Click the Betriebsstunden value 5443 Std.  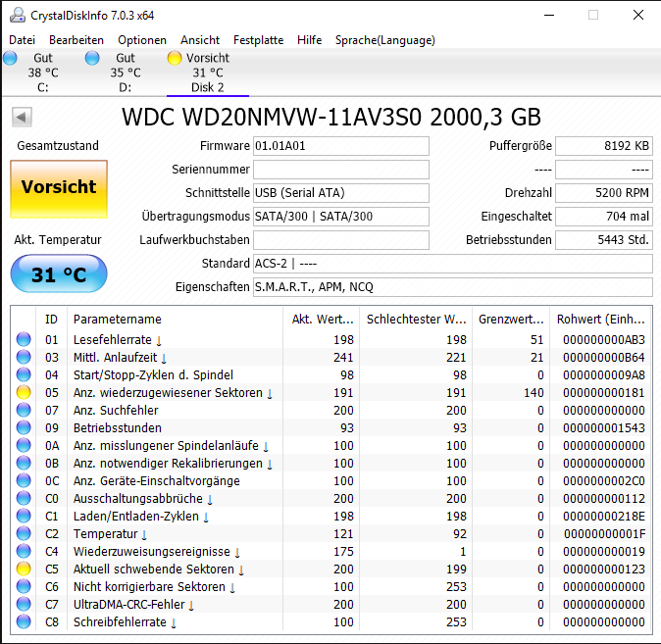[604, 240]
